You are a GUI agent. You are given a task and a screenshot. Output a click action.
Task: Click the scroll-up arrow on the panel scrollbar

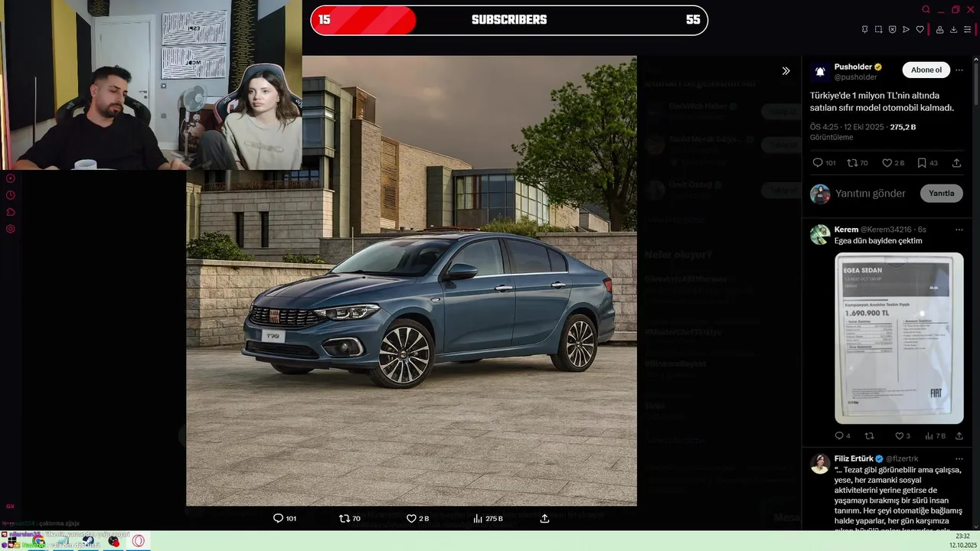point(976,60)
